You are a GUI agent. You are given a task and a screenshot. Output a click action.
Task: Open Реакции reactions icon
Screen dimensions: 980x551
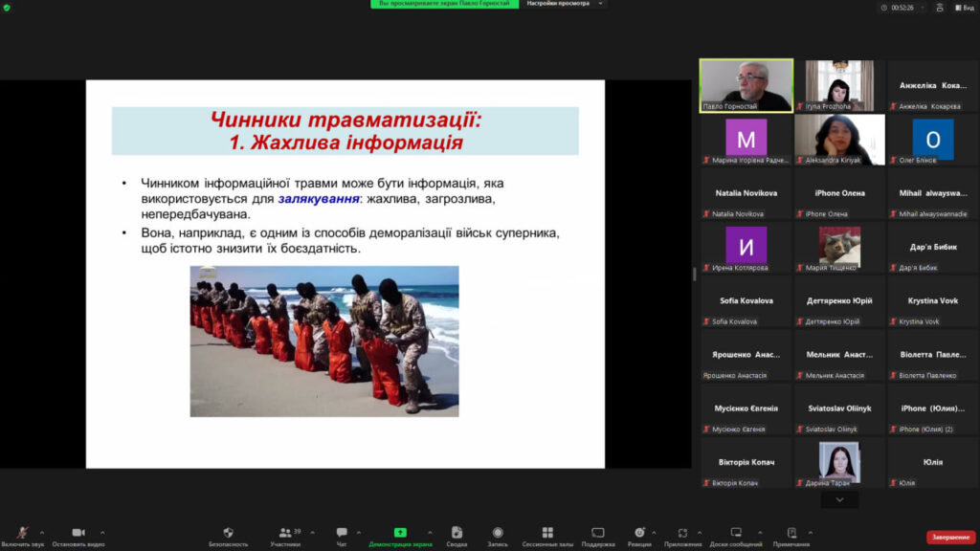[639, 533]
